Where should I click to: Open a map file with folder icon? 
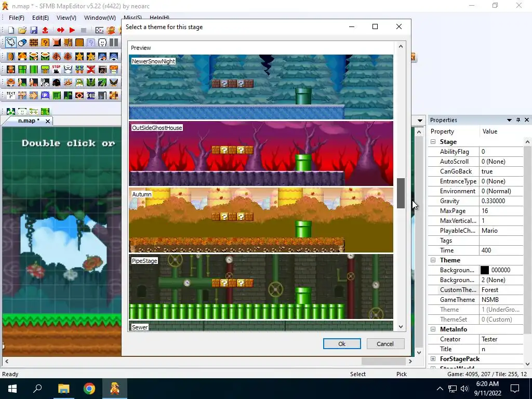(22, 30)
